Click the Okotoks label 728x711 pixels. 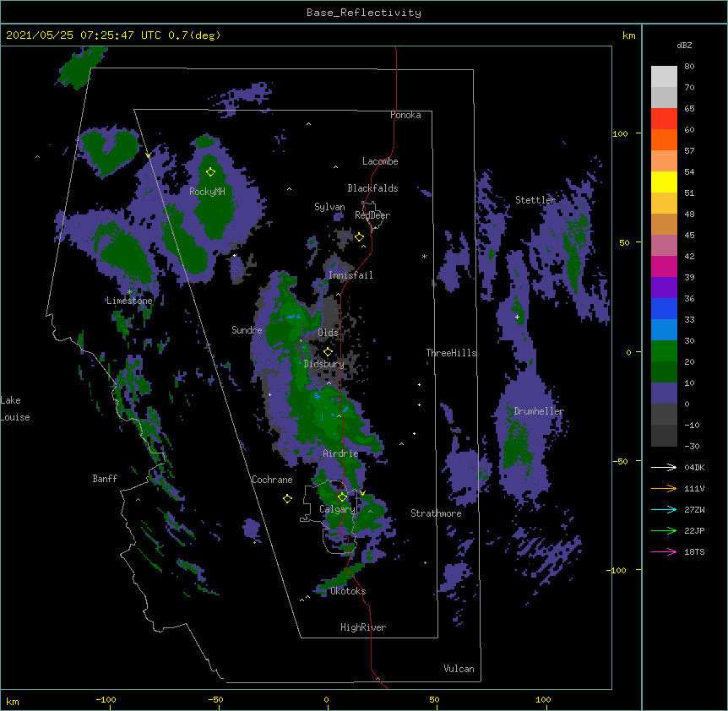pos(348,591)
